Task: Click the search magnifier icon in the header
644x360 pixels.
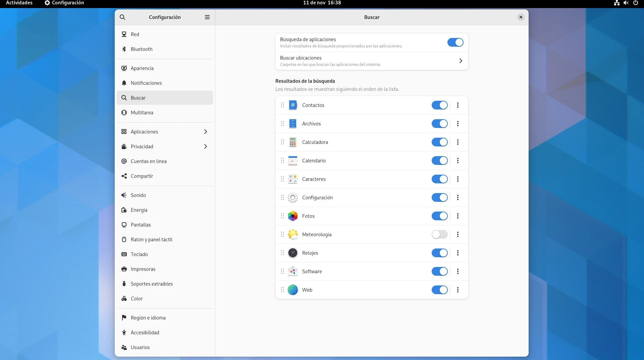Action: point(122,17)
